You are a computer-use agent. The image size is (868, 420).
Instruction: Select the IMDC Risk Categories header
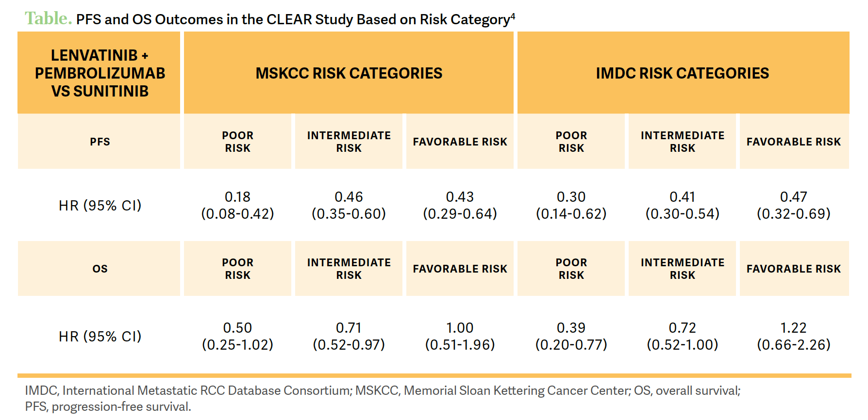pyautogui.click(x=683, y=73)
